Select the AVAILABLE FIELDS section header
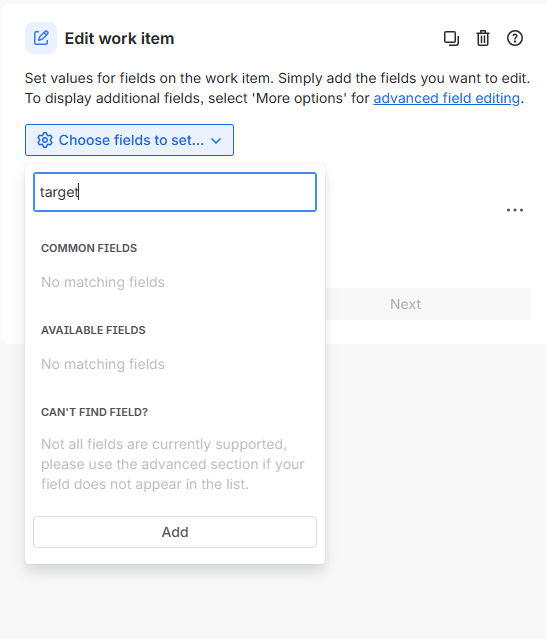The image size is (546, 639). click(93, 330)
